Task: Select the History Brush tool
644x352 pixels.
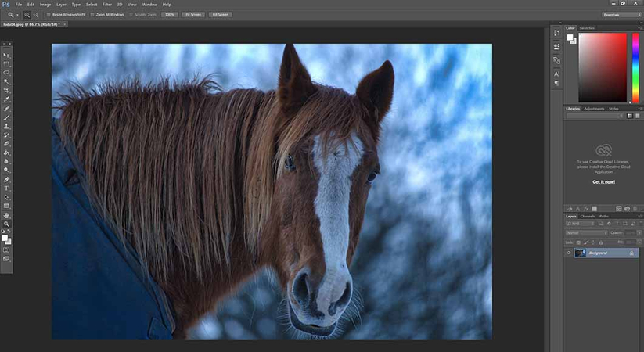Action: tap(6, 135)
